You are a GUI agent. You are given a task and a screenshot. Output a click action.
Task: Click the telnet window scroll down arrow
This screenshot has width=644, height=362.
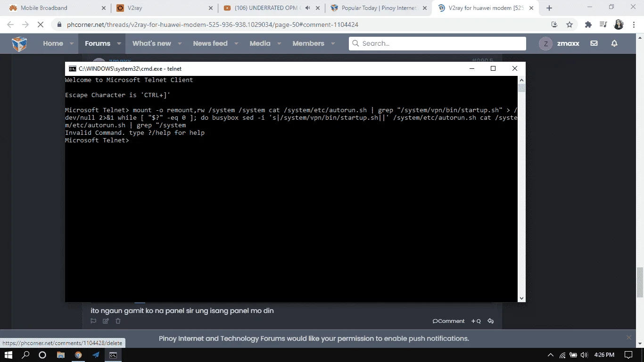(x=521, y=298)
